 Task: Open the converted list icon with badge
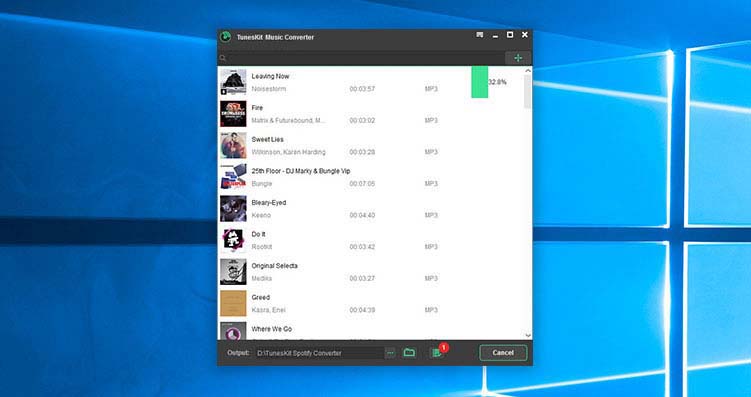[x=436, y=353]
